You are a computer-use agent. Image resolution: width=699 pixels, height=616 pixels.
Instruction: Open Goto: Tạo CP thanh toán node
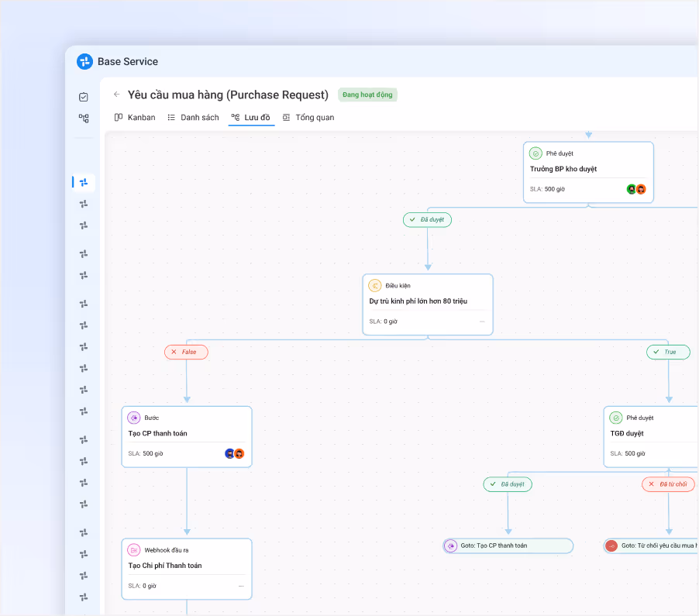click(508, 545)
